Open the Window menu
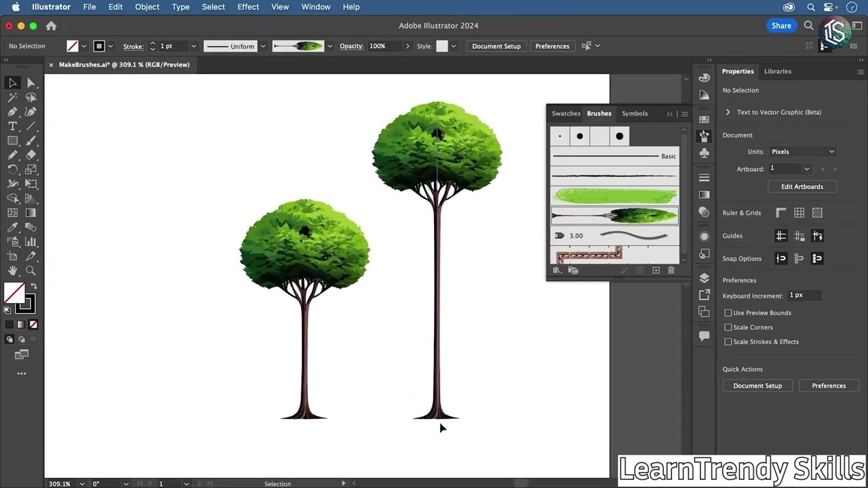868x488 pixels. (316, 7)
